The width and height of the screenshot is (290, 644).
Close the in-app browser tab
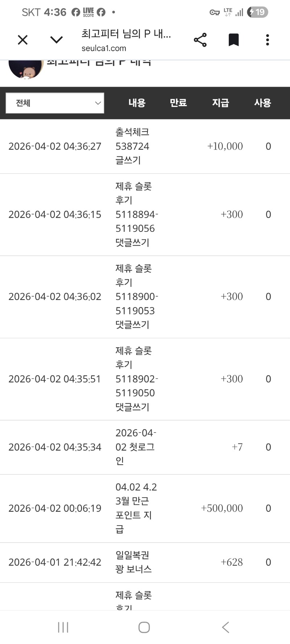tap(23, 40)
